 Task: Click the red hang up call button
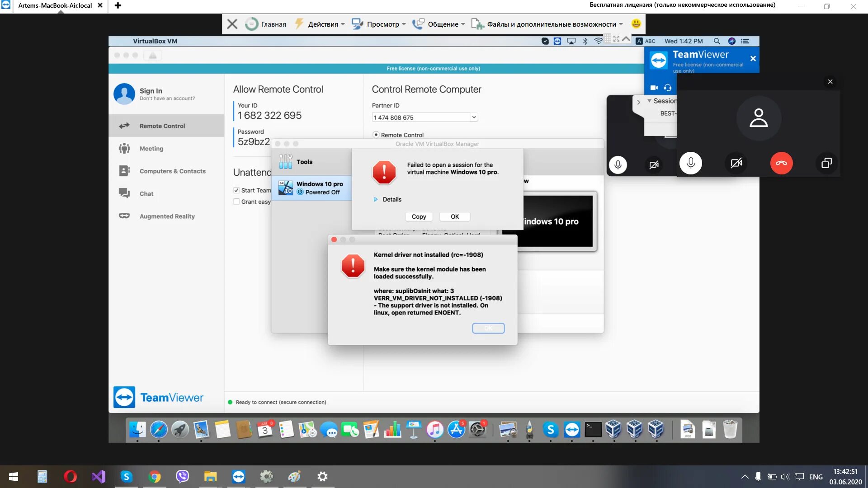point(781,163)
